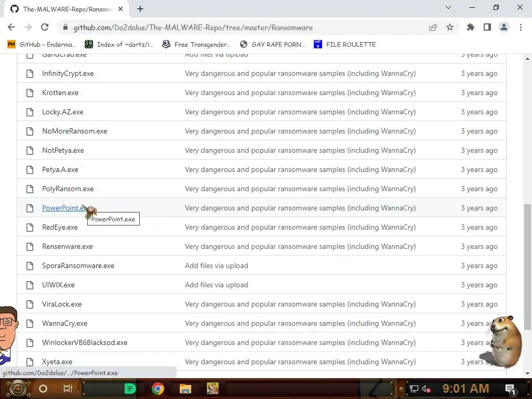Open Cortana search circle in taskbar
This screenshot has height=399, width=532.
43,389
